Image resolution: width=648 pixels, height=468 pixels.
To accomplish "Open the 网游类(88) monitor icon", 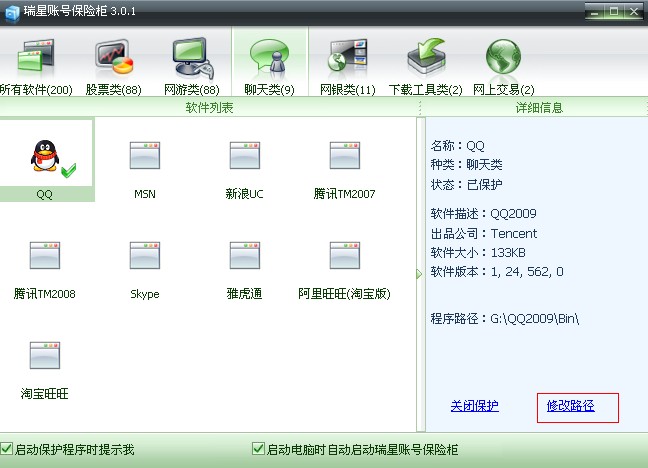I will click(x=193, y=58).
